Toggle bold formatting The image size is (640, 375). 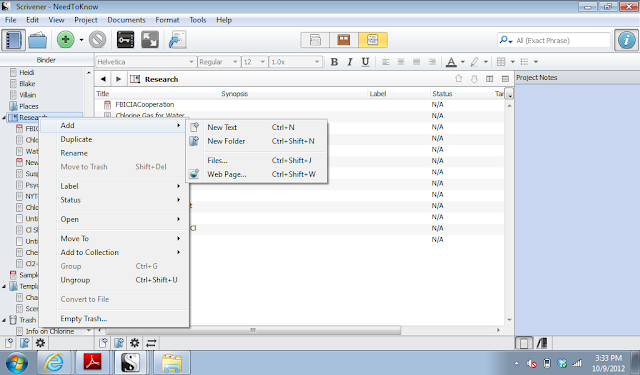coord(334,62)
